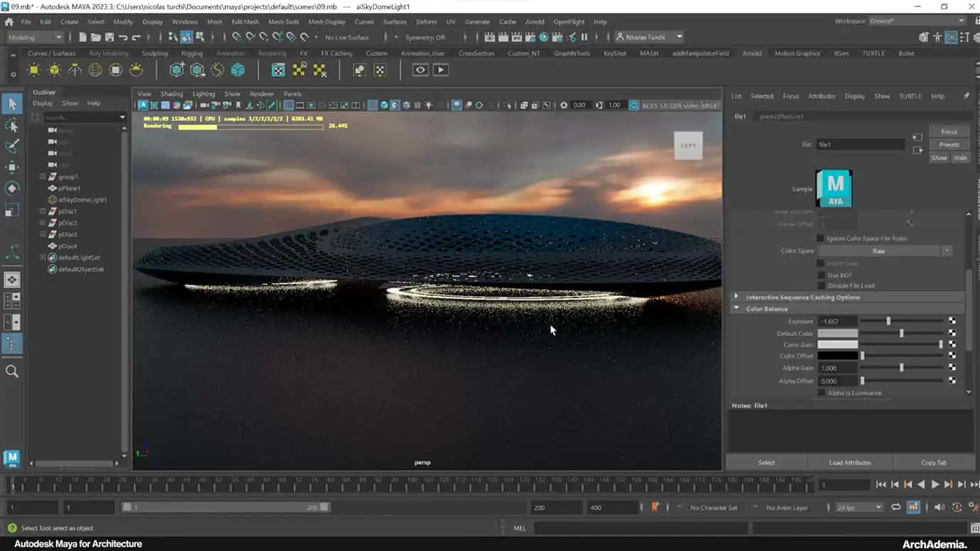Open the Arnold area light shelf icon
The image size is (980, 551).
point(34,69)
